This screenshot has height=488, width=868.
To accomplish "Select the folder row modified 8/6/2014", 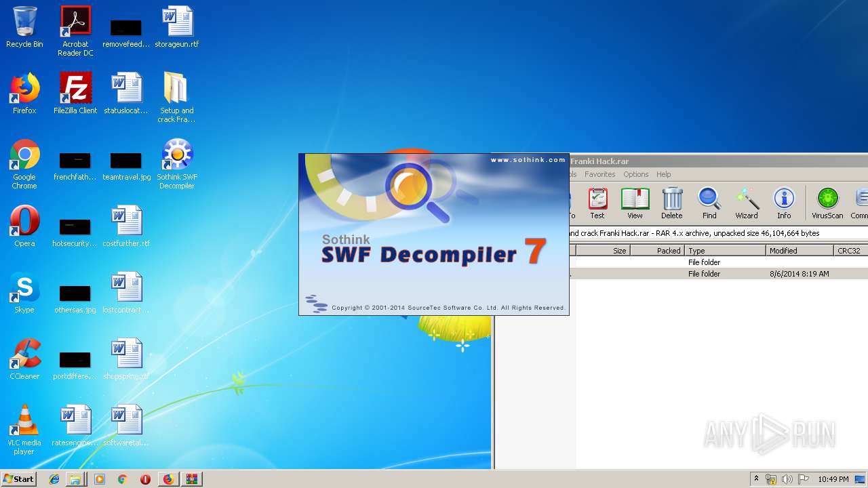I will [x=719, y=274].
